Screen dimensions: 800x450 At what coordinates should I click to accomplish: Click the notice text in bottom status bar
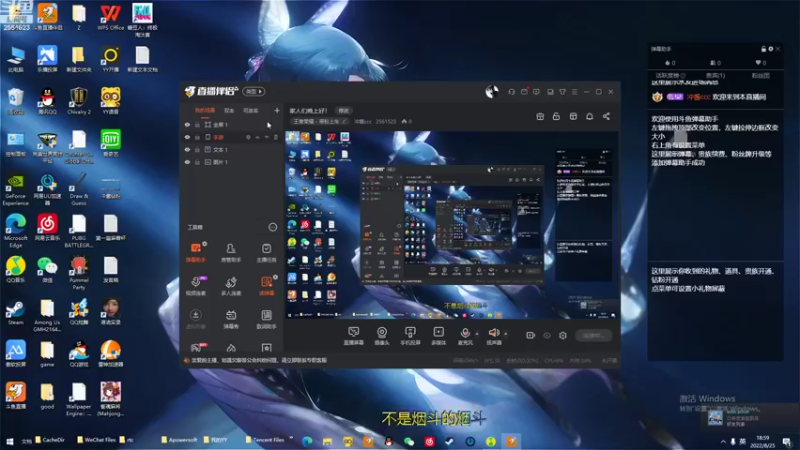pos(259,360)
